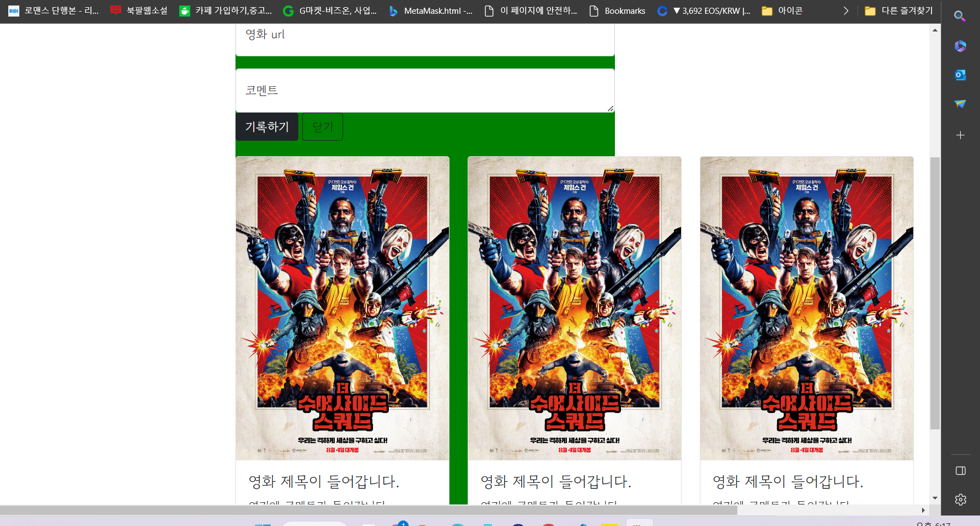Click first card's 영화 제목이 들어갑니다 title

pyautogui.click(x=324, y=482)
